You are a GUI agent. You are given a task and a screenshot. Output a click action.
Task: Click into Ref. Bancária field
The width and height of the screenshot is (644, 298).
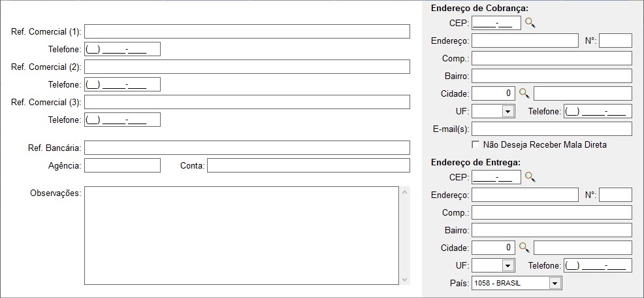247,148
